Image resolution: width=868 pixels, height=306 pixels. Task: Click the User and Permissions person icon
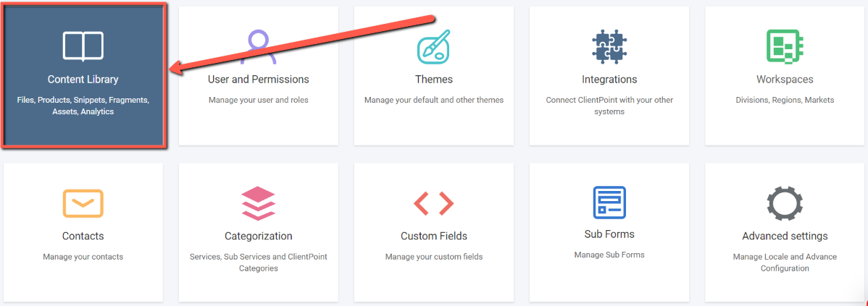pyautogui.click(x=259, y=47)
